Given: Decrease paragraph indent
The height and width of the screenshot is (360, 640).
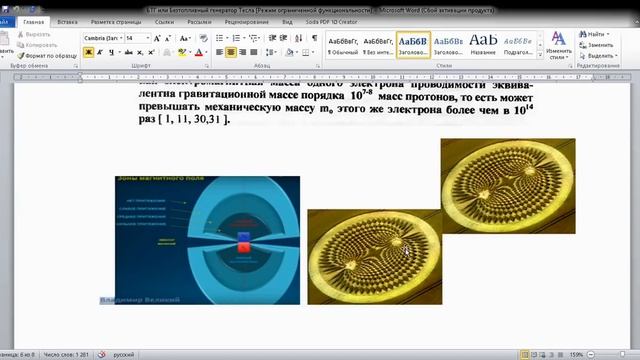Looking at the screenshot, I should (272, 38).
